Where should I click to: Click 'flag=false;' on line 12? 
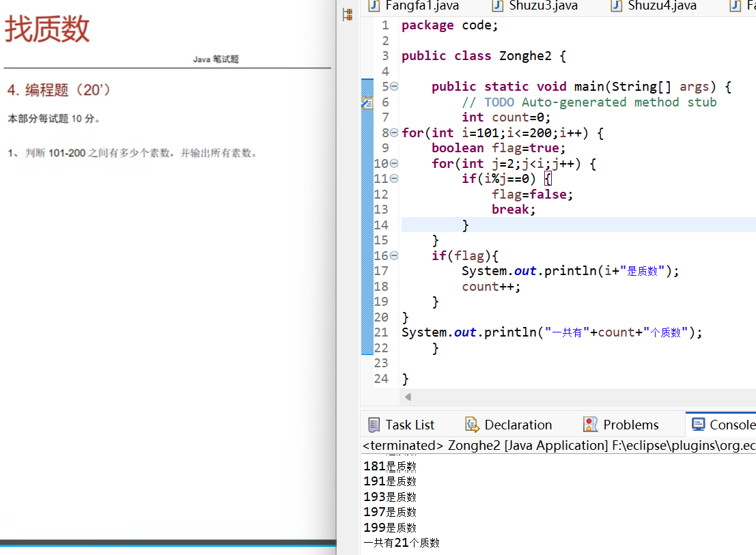pos(532,194)
